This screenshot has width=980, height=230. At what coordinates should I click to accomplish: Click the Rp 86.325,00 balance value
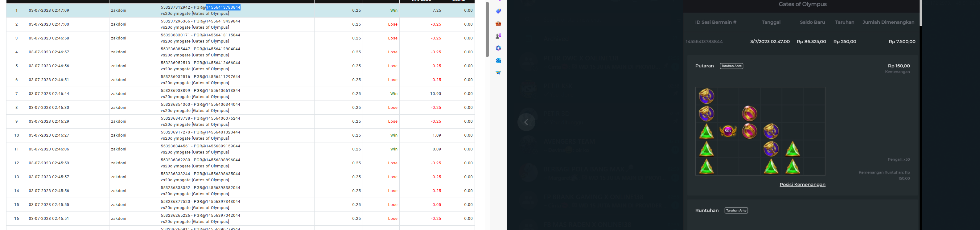(x=811, y=41)
